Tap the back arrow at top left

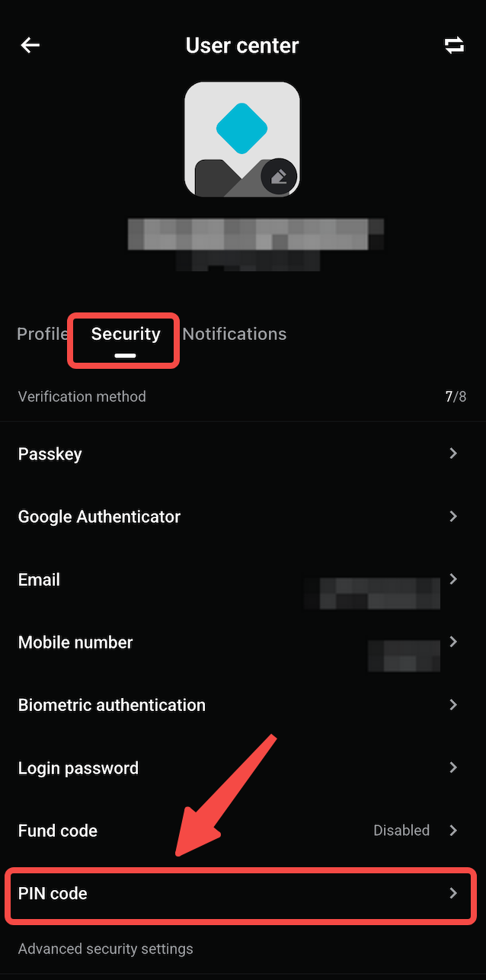(29, 45)
